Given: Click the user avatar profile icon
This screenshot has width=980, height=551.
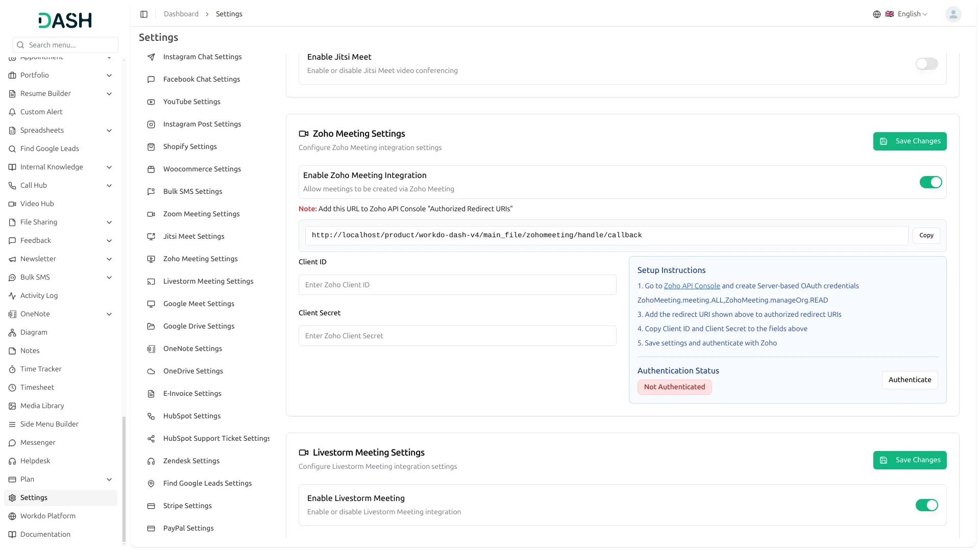Looking at the screenshot, I should pyautogui.click(x=953, y=14).
